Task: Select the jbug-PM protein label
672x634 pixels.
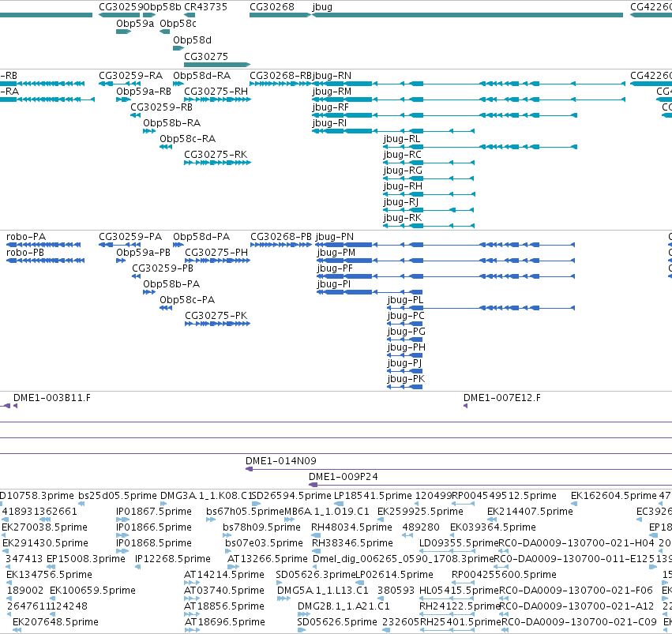Action: (x=336, y=253)
